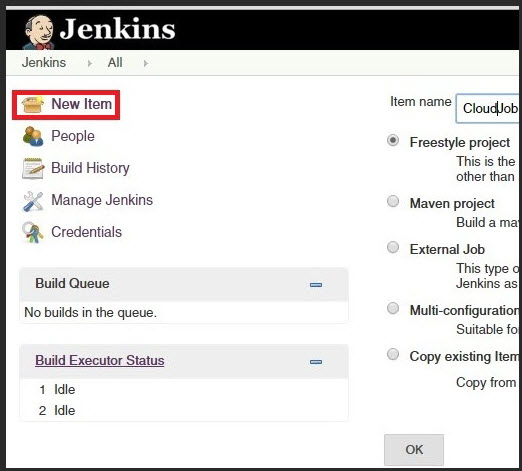Image resolution: width=522 pixels, height=471 pixels.
Task: Click the OK button
Action: (414, 450)
